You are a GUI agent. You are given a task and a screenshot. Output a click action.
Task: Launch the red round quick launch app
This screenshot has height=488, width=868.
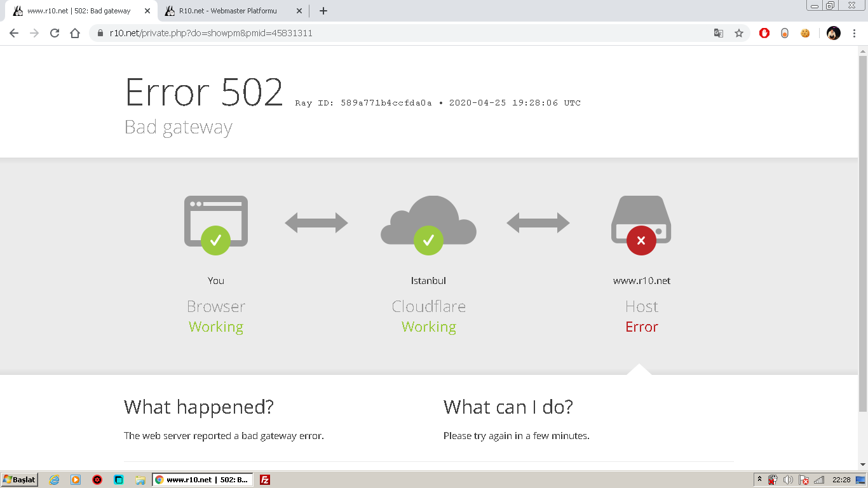coord(97,480)
